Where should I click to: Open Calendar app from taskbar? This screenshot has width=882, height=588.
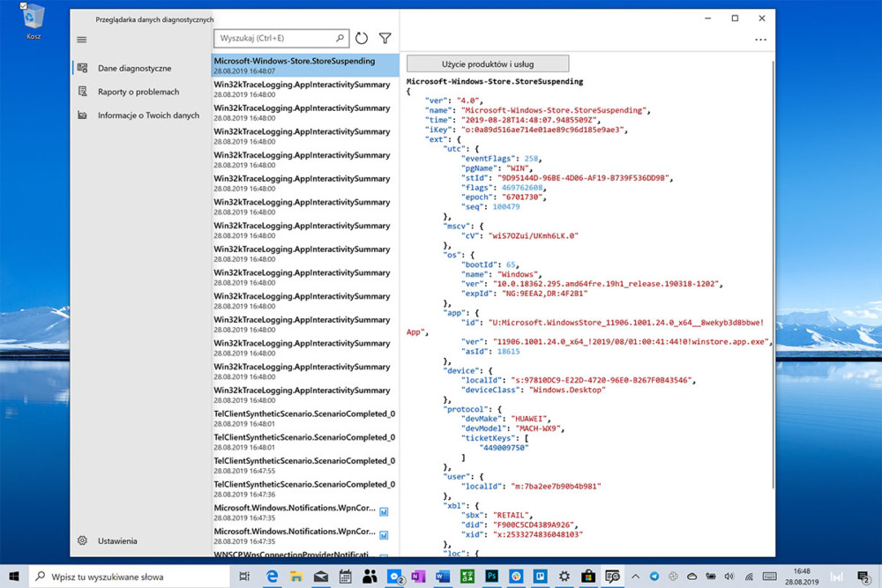click(346, 577)
